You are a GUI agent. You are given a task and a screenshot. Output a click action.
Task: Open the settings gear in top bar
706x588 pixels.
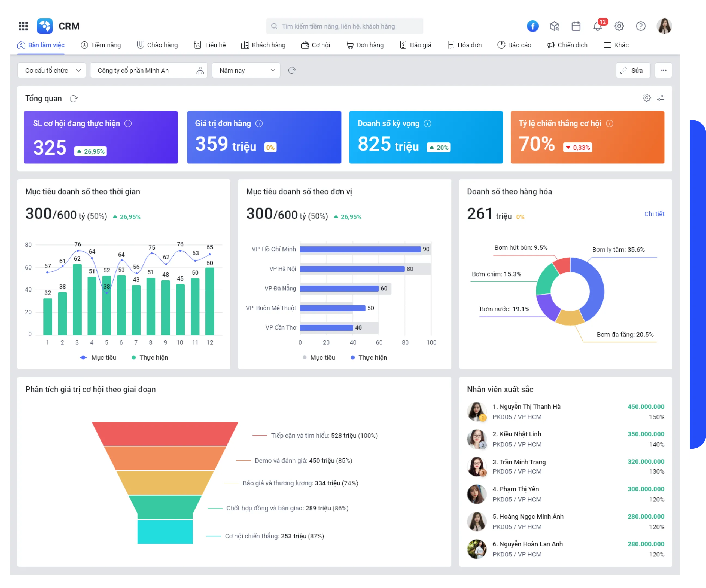[x=619, y=26]
